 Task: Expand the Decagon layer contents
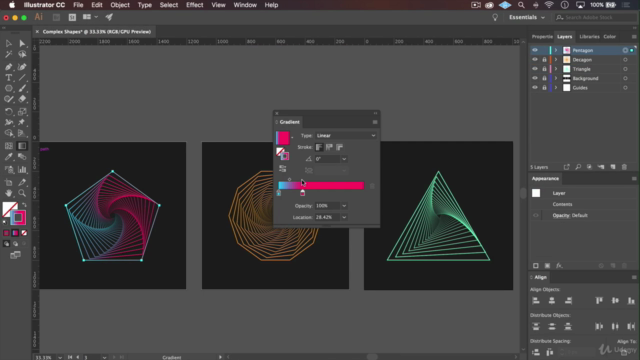click(x=556, y=60)
